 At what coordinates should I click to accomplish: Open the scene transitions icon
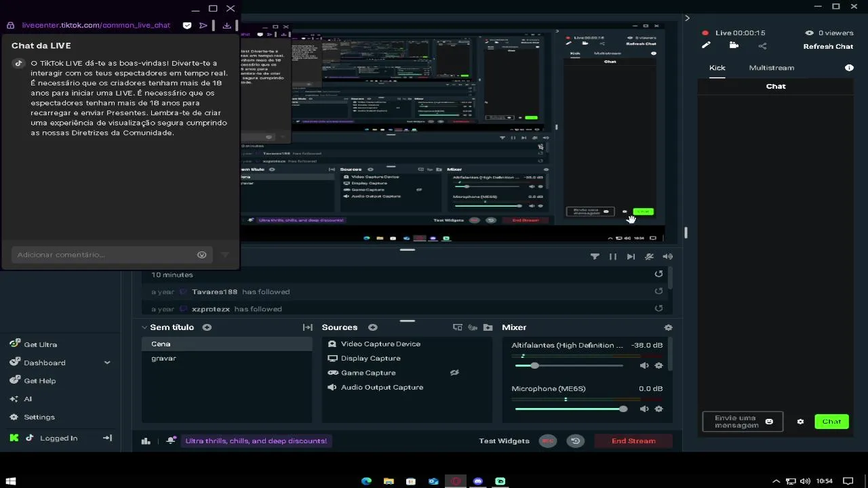307,327
